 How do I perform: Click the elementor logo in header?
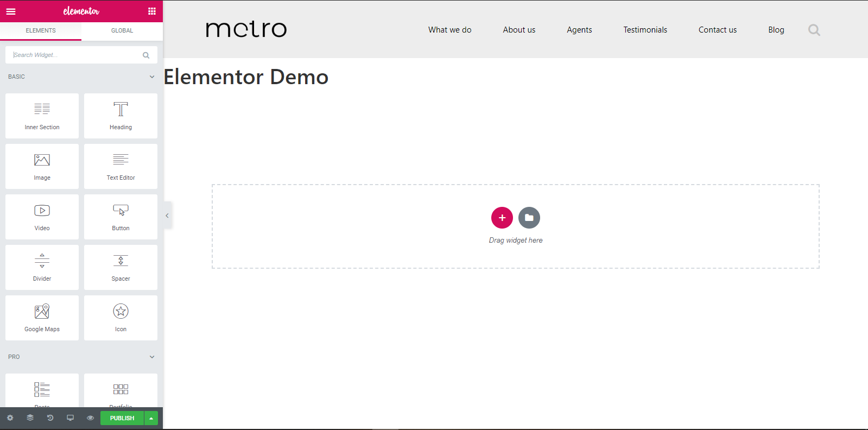[81, 11]
